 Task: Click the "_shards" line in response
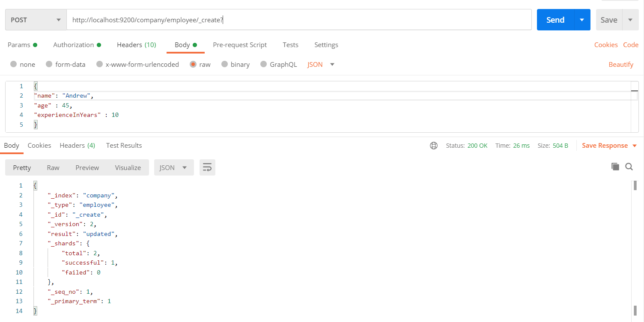(69, 243)
